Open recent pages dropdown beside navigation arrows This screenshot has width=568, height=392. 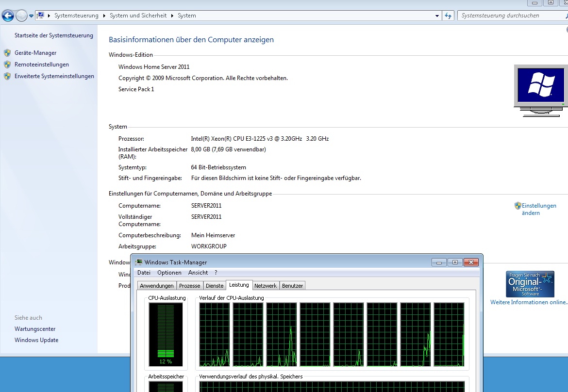pos(31,16)
